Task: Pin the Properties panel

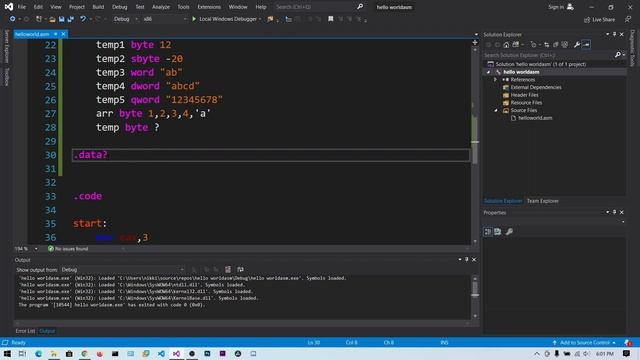Action: click(614, 212)
